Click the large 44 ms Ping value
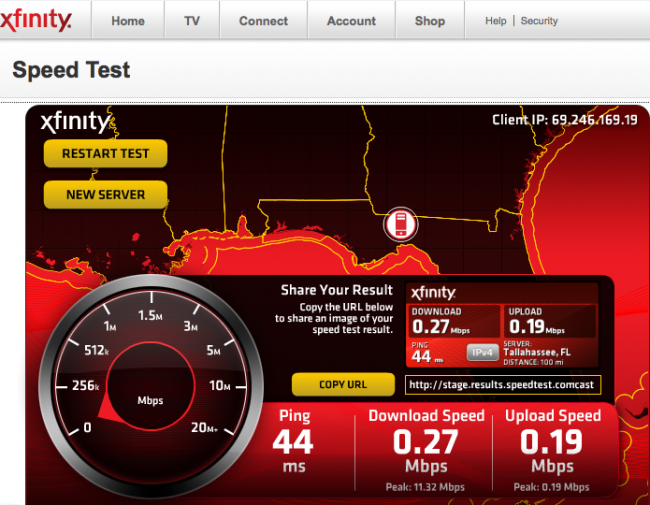The image size is (650, 505). pos(293,442)
